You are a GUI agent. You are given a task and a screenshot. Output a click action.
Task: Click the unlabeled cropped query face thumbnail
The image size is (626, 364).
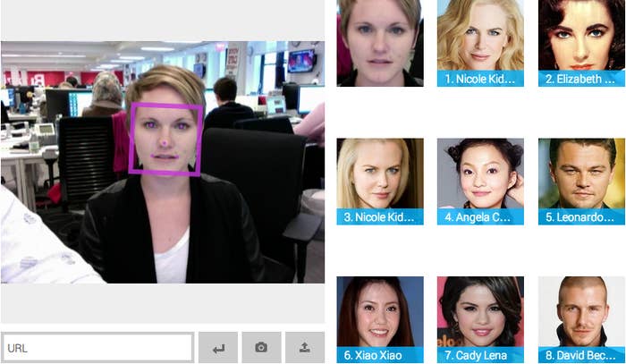pos(380,43)
